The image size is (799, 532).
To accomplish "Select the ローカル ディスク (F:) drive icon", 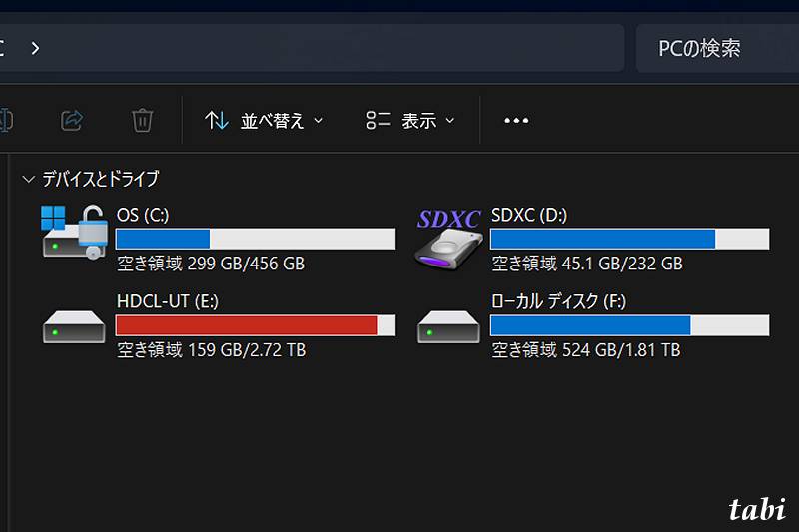I will click(448, 326).
